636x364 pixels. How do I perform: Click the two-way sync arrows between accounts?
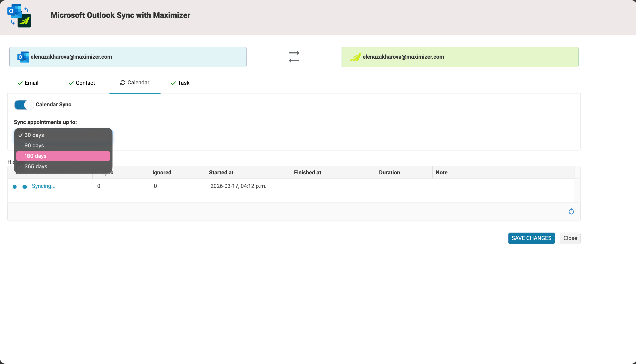pos(294,57)
